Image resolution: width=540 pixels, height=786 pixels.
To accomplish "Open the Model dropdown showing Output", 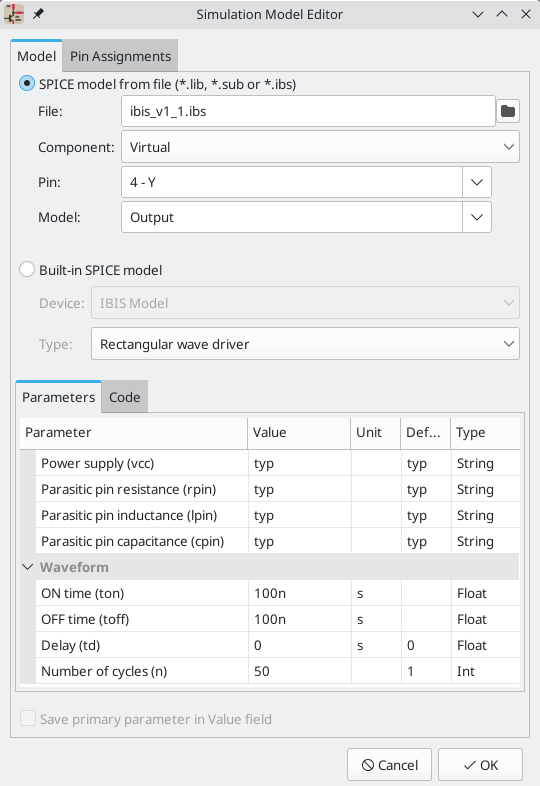I will coord(306,217).
